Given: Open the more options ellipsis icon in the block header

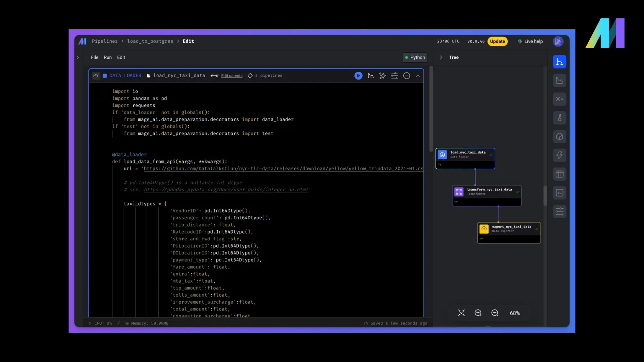Looking at the screenshot, I should pos(407,76).
